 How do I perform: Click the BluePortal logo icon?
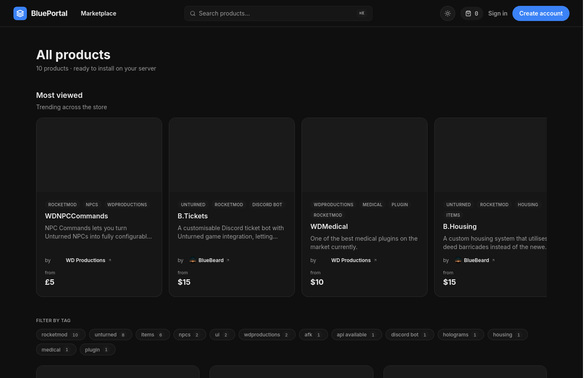point(20,13)
